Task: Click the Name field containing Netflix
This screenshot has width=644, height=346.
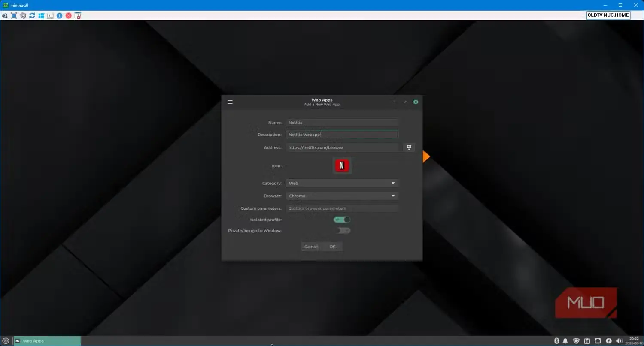Action: point(342,123)
